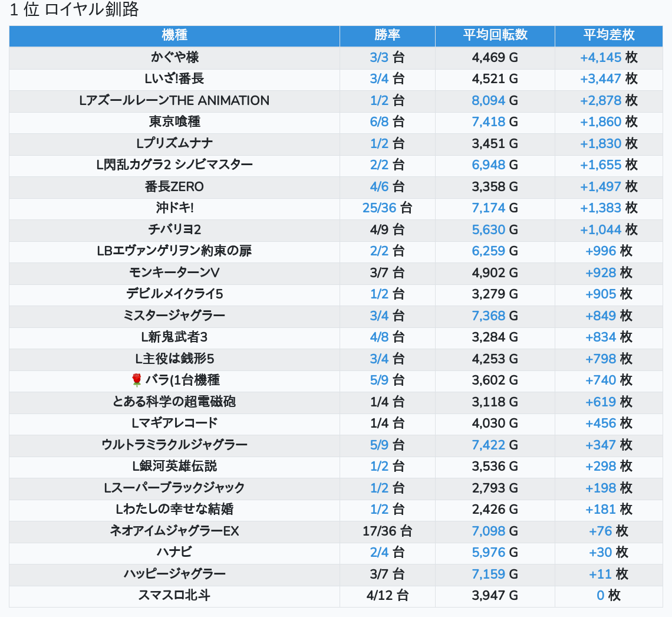The width and height of the screenshot is (672, 617).
Task: Click the 勝率 column header
Action: coord(387,35)
